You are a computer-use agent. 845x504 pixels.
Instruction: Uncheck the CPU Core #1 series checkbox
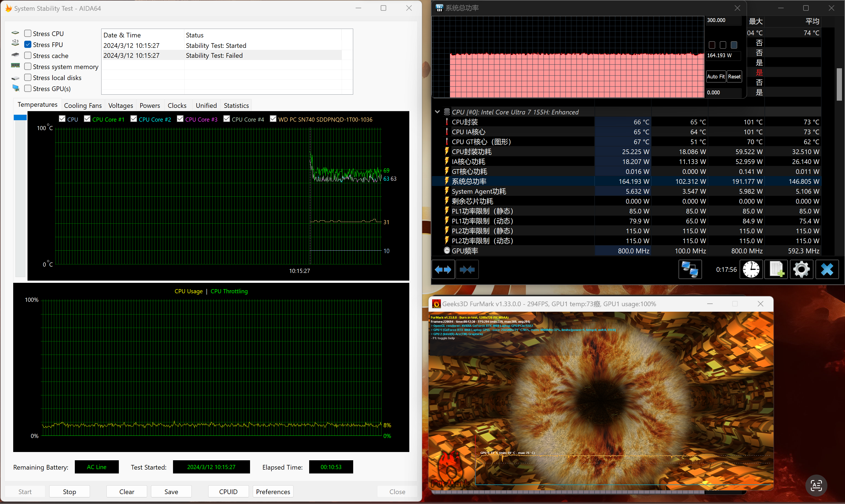tap(87, 119)
